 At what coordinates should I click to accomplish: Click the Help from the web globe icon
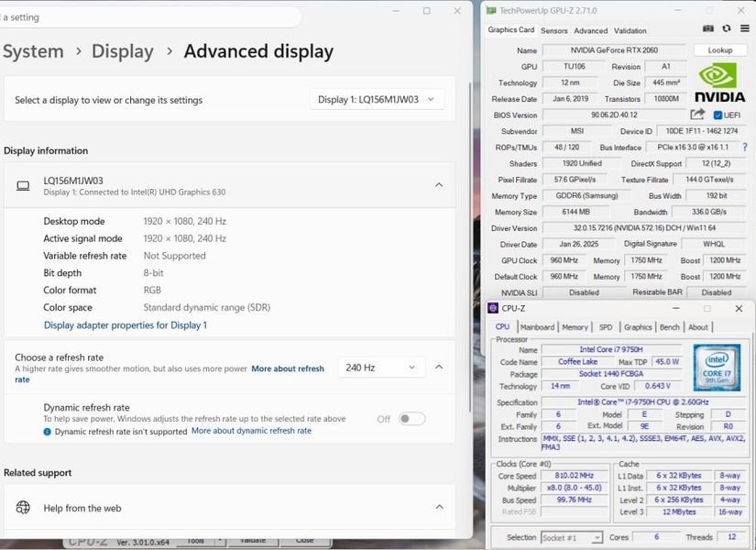[x=23, y=507]
